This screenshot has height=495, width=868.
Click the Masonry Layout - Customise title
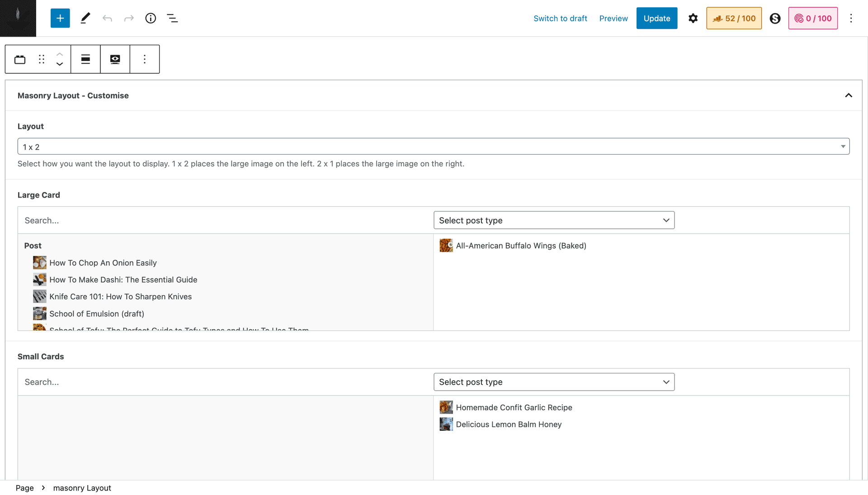pyautogui.click(x=73, y=95)
